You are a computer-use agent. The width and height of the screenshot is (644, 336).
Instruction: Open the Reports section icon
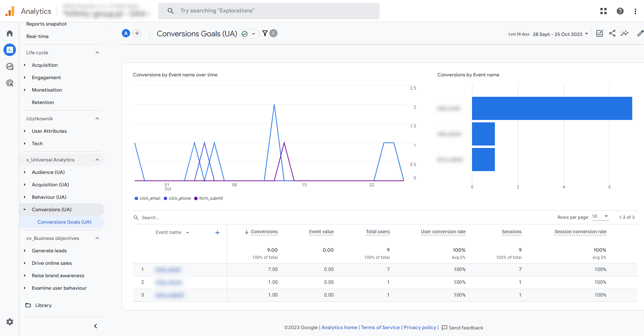[9, 50]
